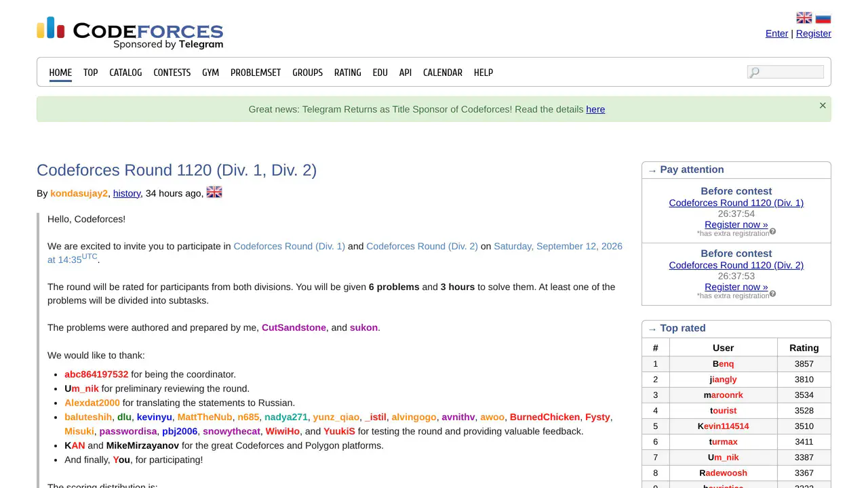The height and width of the screenshot is (488, 868).
Task: Open the CALENDAR menu item
Action: [443, 73]
